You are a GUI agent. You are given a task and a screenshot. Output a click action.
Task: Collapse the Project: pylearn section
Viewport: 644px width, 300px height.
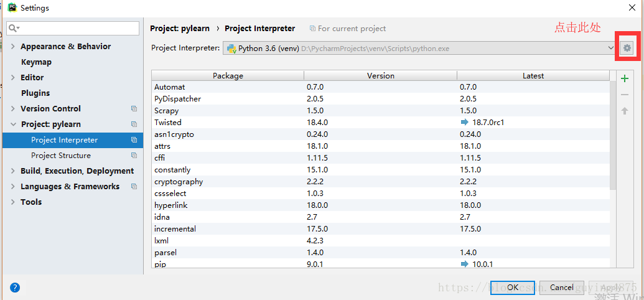pos(13,124)
